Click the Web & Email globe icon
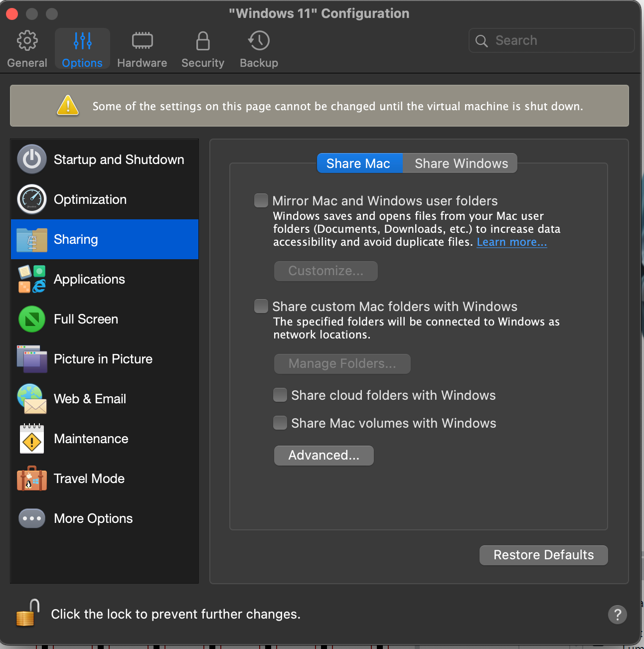The image size is (644, 649). tap(32, 399)
